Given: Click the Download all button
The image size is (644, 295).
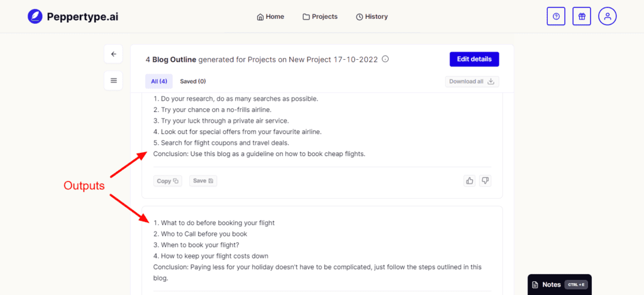Looking at the screenshot, I should click(x=472, y=81).
